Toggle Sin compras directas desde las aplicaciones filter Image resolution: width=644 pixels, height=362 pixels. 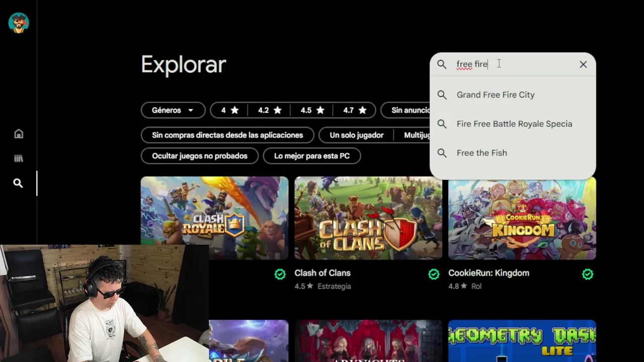(227, 135)
